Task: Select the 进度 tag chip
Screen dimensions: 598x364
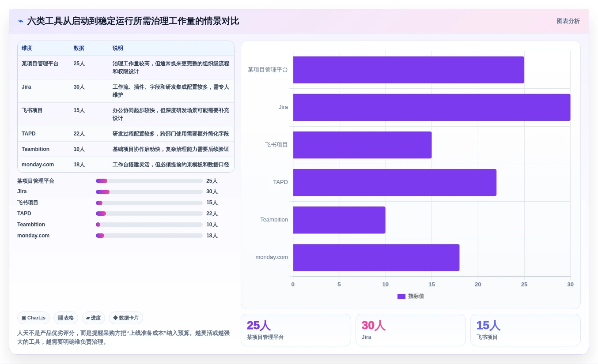Action: (93, 318)
